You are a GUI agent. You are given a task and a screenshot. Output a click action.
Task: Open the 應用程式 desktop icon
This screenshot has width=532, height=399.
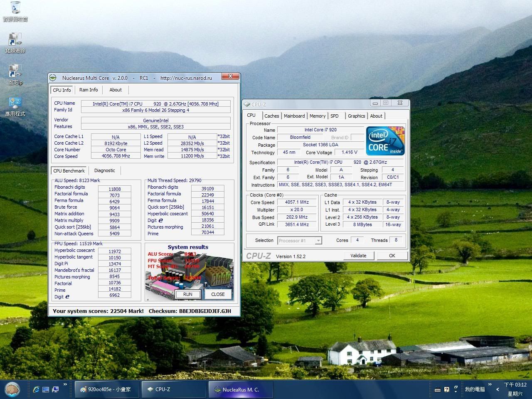[15, 106]
